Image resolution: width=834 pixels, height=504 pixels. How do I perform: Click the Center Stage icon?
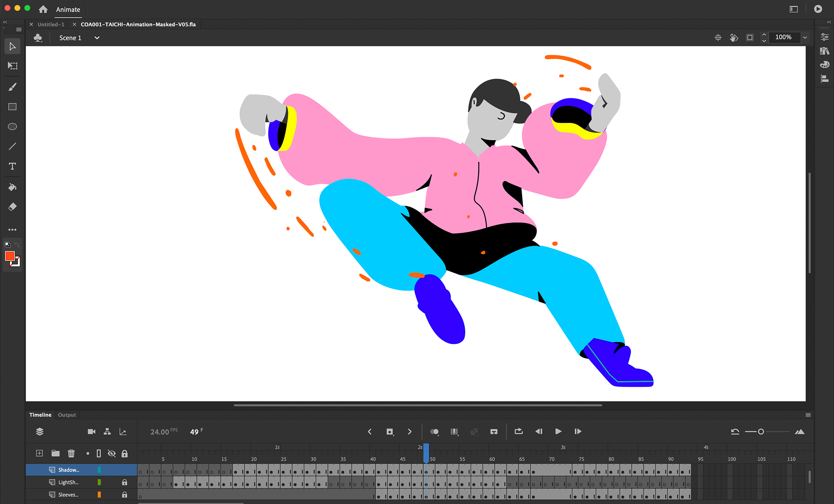click(x=718, y=38)
